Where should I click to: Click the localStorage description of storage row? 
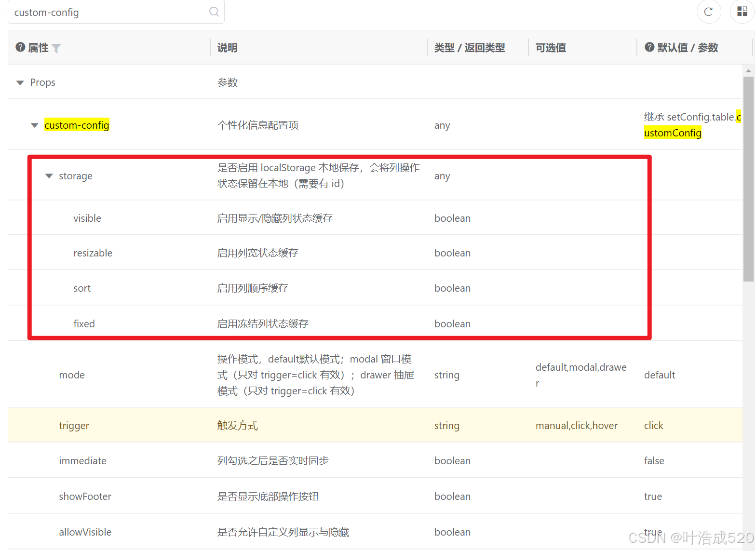pos(318,175)
